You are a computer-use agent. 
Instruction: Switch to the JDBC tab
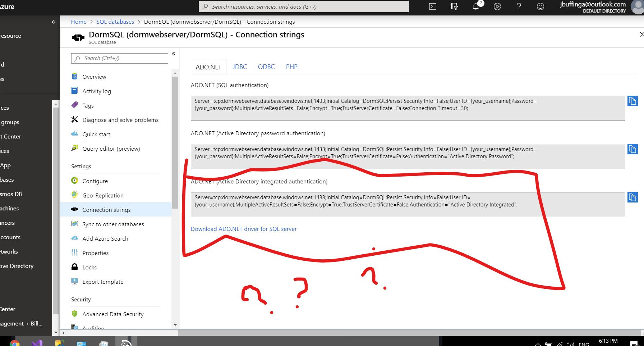click(240, 67)
